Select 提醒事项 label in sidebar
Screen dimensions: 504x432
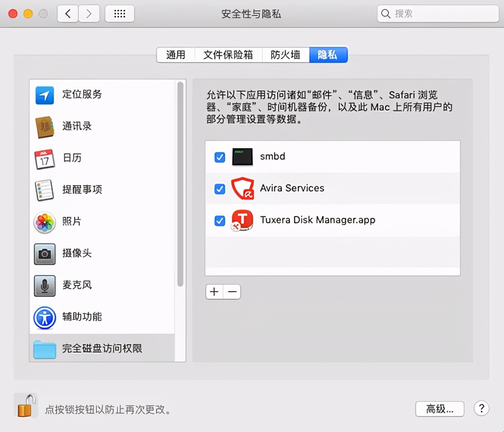pos(82,190)
